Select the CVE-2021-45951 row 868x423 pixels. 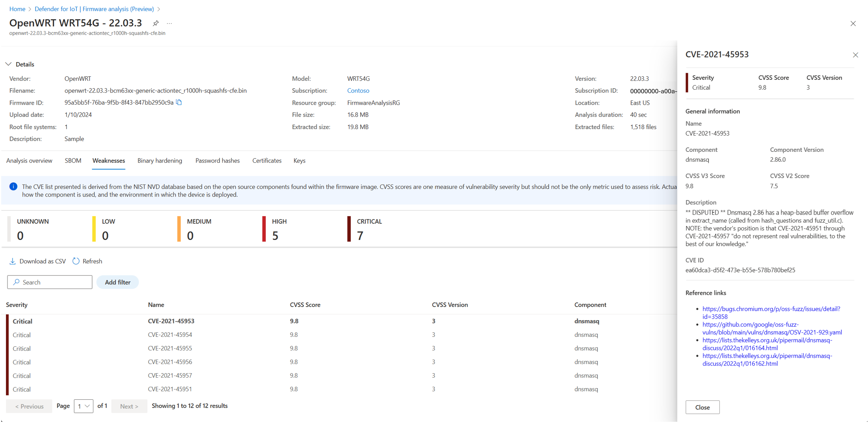pyautogui.click(x=342, y=389)
